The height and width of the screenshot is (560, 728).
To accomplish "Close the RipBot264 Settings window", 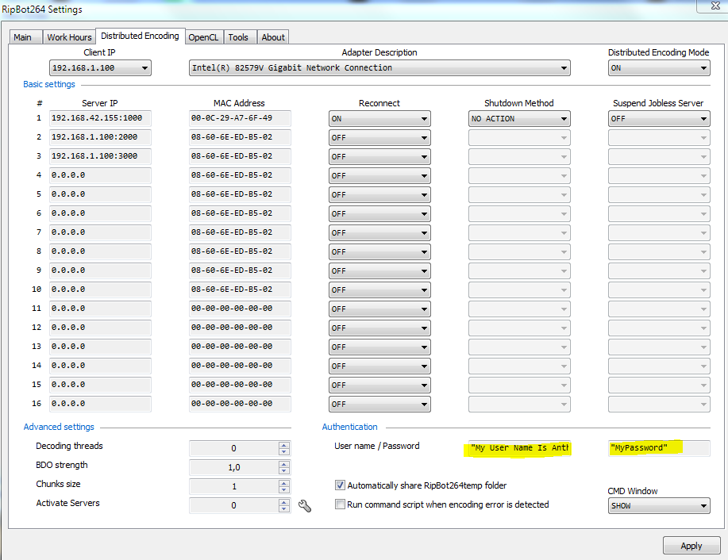I will pyautogui.click(x=715, y=6).
